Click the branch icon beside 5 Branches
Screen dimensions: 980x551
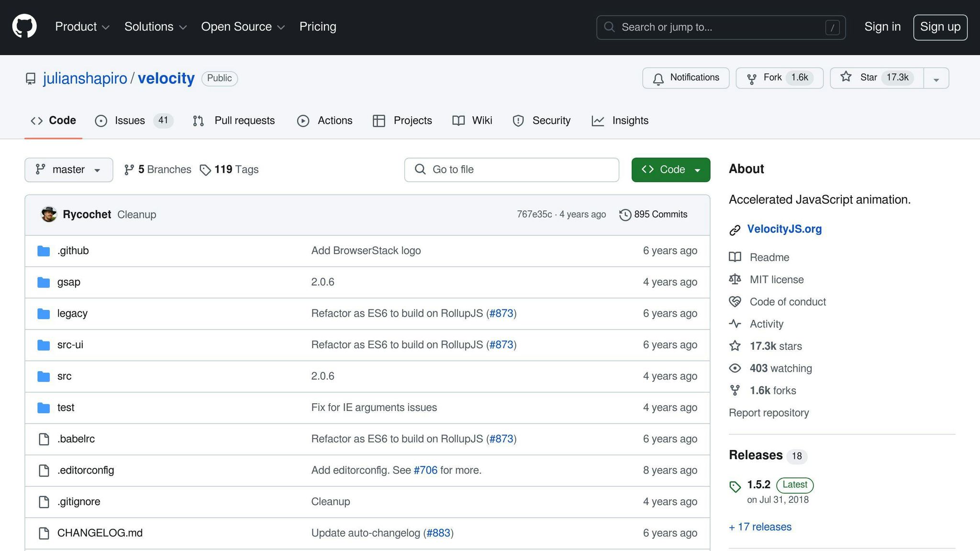[x=129, y=169]
